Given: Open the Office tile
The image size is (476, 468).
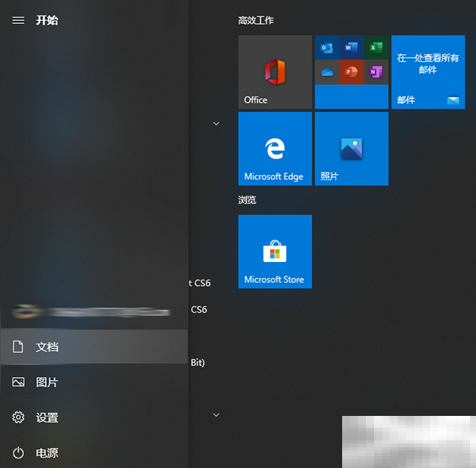Looking at the screenshot, I should pos(275,72).
